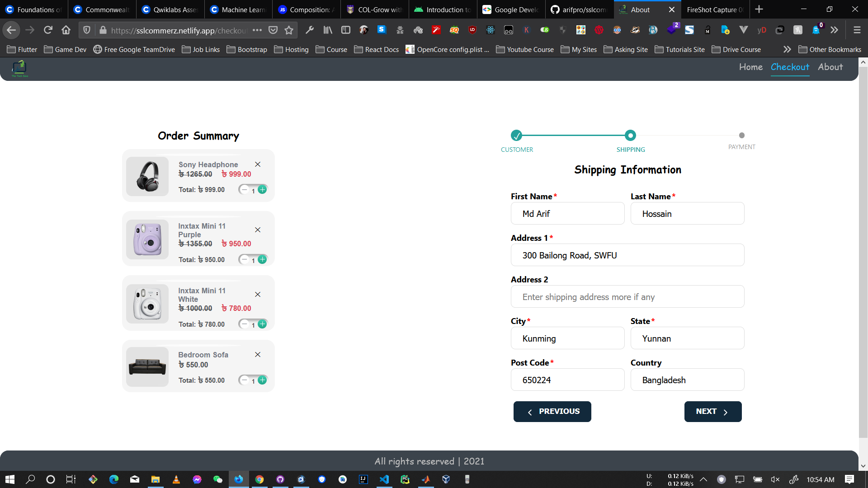Navigate to the Home menu item
Image resolution: width=868 pixels, height=488 pixels.
coord(750,67)
